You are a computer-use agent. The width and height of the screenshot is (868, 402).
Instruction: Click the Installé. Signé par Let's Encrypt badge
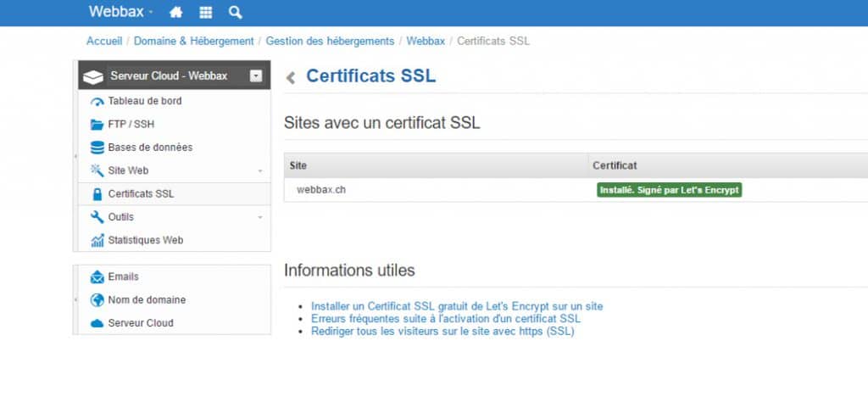click(x=670, y=190)
